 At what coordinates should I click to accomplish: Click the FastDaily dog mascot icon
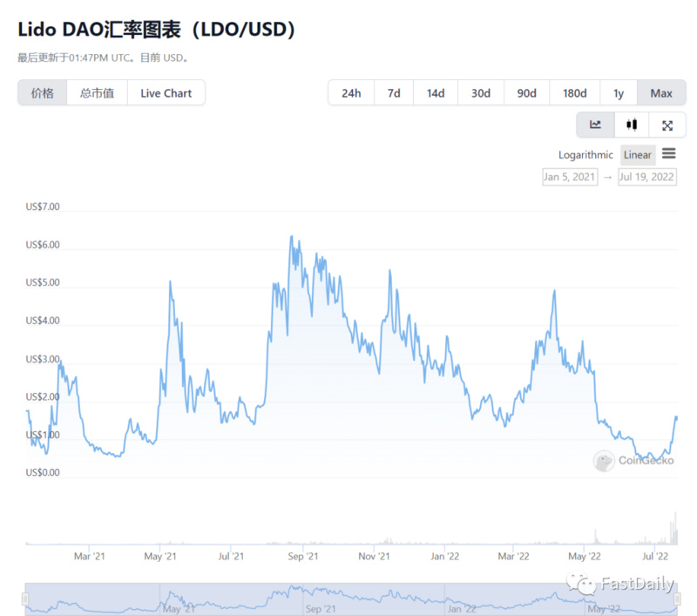[x=582, y=582]
